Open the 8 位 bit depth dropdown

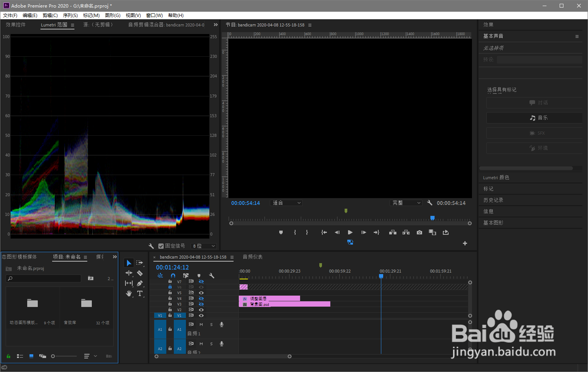[x=204, y=246]
